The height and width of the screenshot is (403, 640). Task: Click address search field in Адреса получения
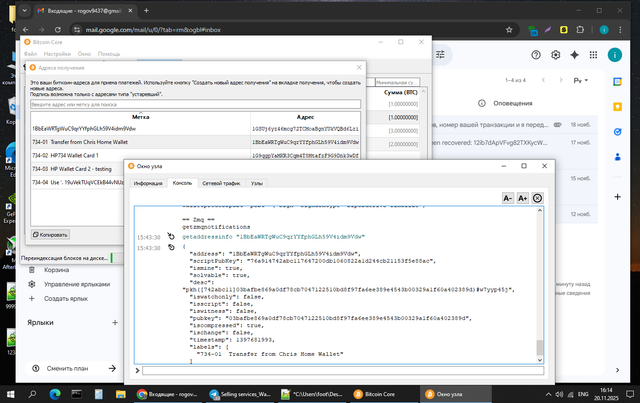196,105
